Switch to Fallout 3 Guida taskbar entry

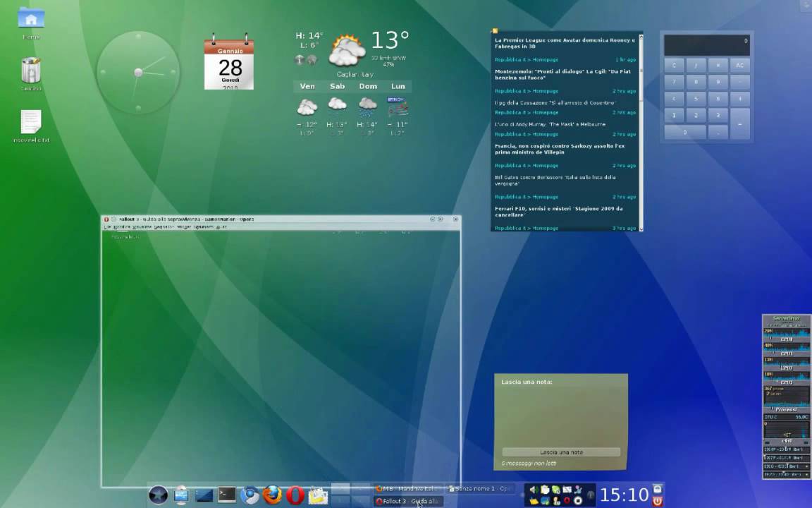tap(409, 501)
